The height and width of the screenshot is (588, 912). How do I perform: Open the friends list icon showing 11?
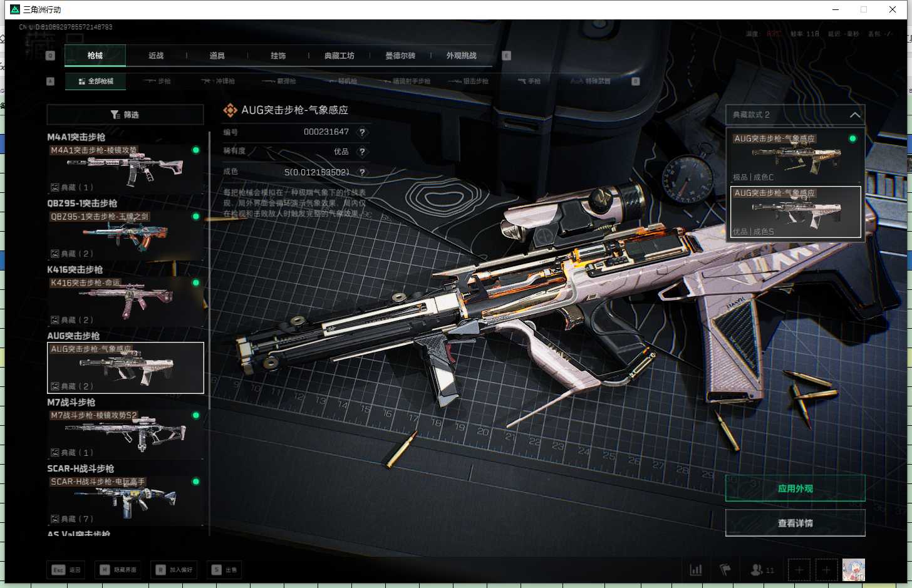coord(762,570)
